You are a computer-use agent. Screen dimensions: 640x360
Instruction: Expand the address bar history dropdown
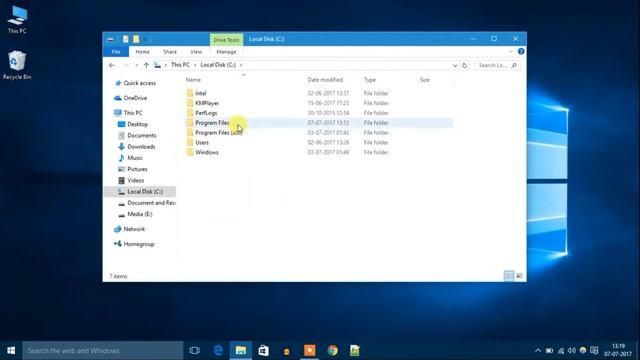click(x=455, y=65)
